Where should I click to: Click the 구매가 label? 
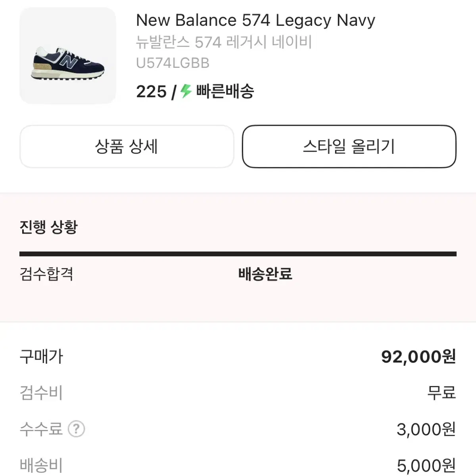[41, 357]
